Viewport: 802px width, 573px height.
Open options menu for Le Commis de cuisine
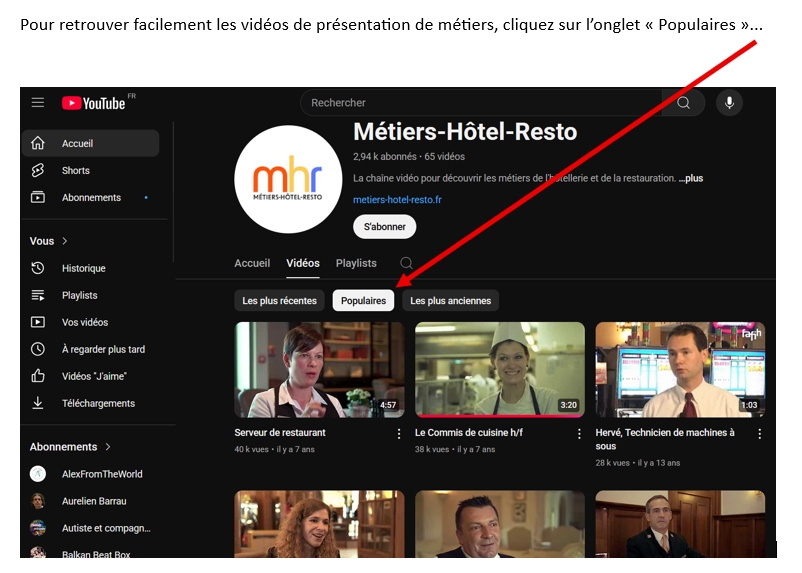pyautogui.click(x=579, y=434)
